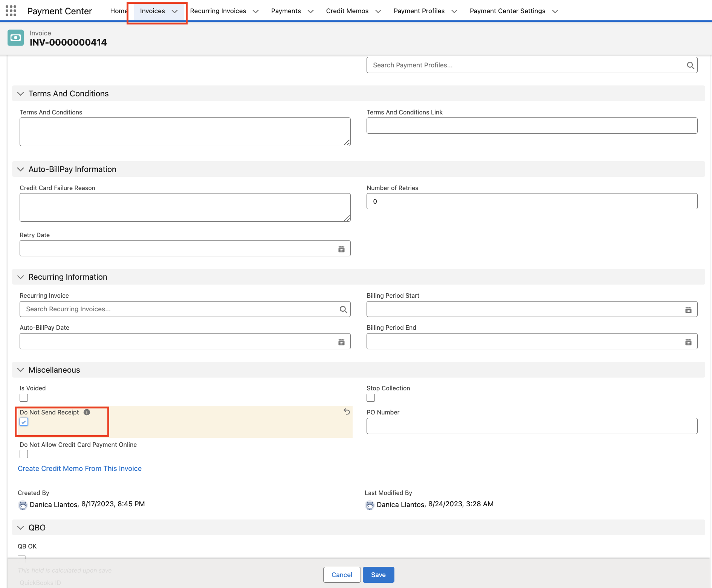Enable the Stop Collection checkbox
The height and width of the screenshot is (588, 712).
[x=371, y=398]
